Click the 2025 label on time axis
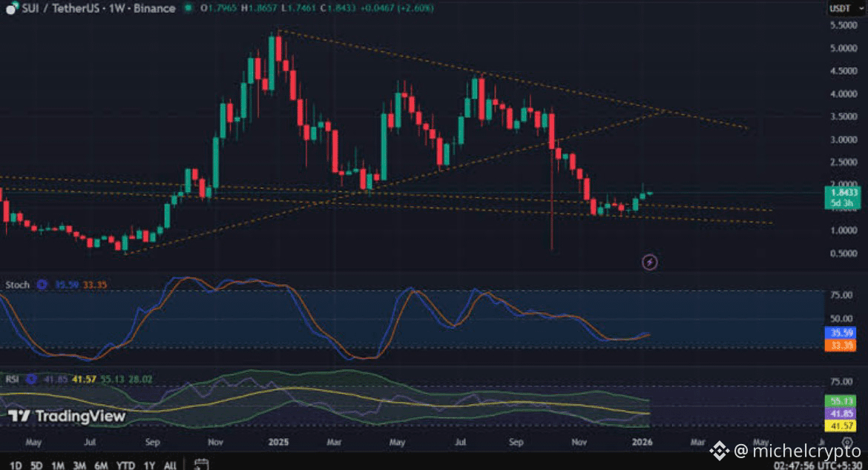The width and height of the screenshot is (868, 470). coord(278,442)
